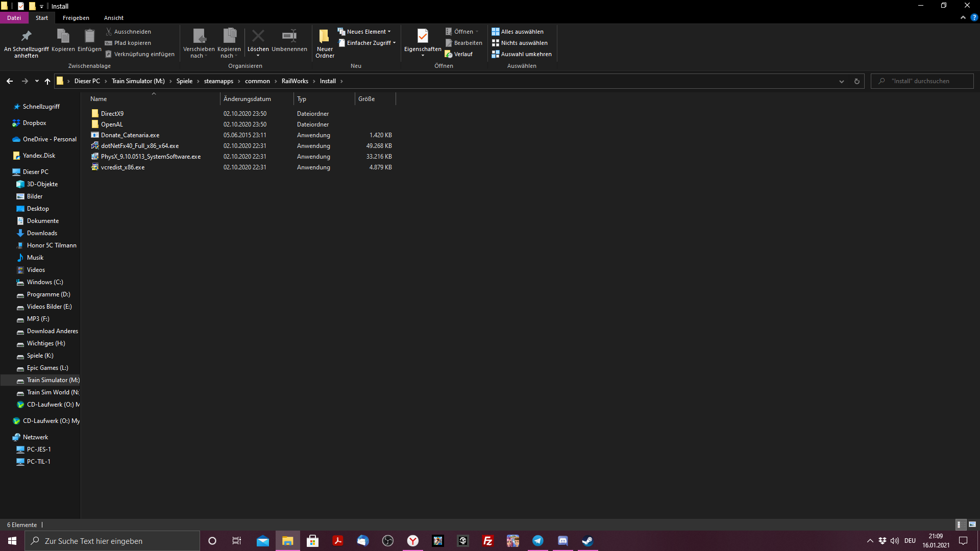The width and height of the screenshot is (980, 551).
Task: Navigate up one folder with up arrow
Action: 47,81
